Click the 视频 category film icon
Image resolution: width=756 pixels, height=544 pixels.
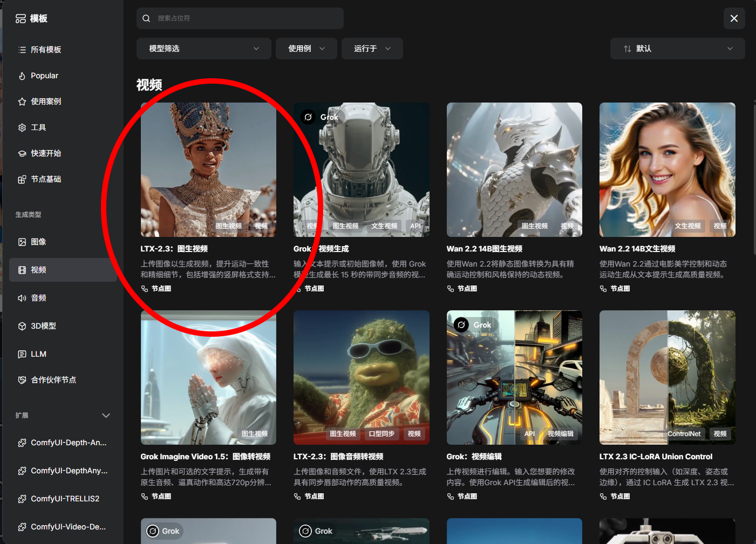coord(22,270)
